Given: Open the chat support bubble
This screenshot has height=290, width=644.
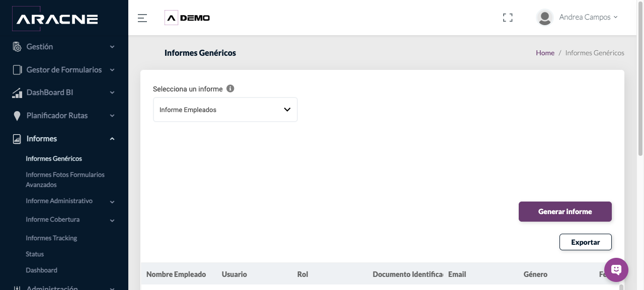Looking at the screenshot, I should point(616,270).
